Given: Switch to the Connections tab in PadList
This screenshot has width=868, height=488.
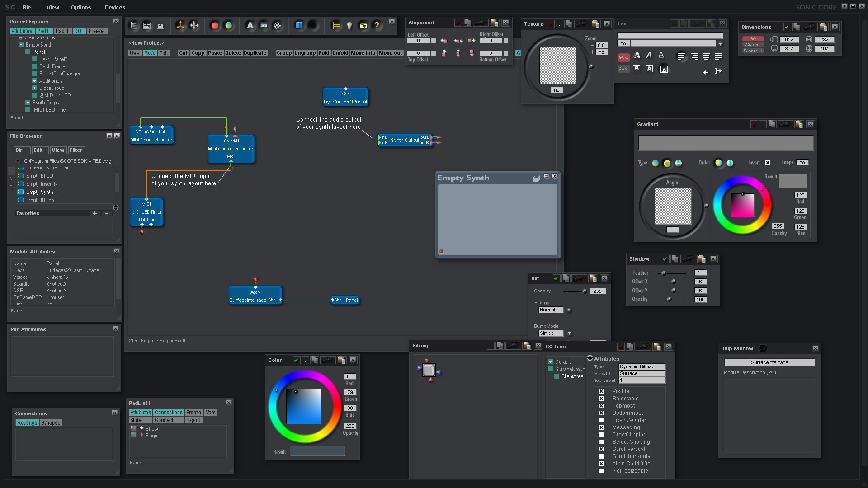Looking at the screenshot, I should (x=168, y=413).
